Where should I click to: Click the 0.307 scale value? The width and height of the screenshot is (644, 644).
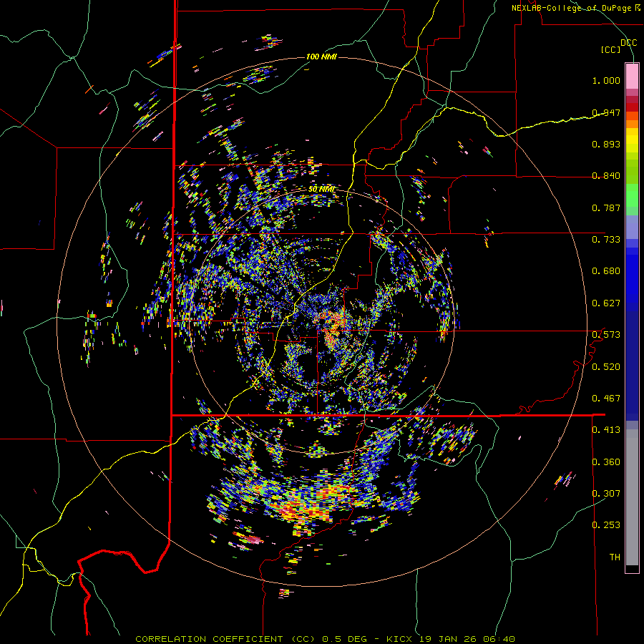coord(606,494)
